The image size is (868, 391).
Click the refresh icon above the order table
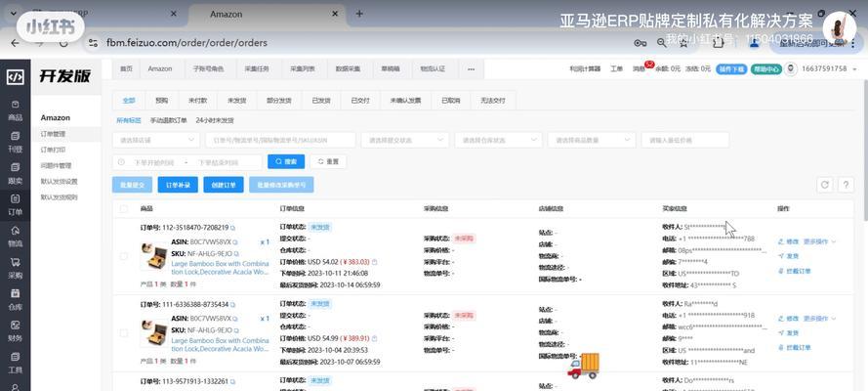[x=824, y=185]
